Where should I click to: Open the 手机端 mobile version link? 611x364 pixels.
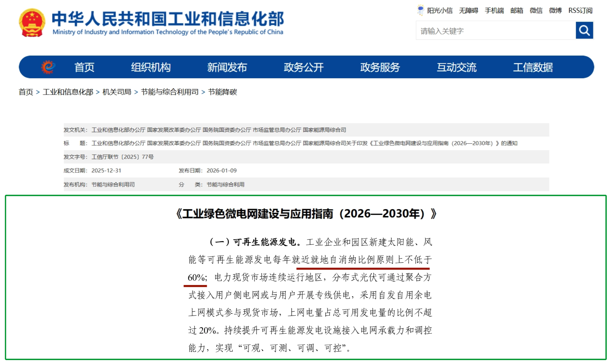[494, 11]
